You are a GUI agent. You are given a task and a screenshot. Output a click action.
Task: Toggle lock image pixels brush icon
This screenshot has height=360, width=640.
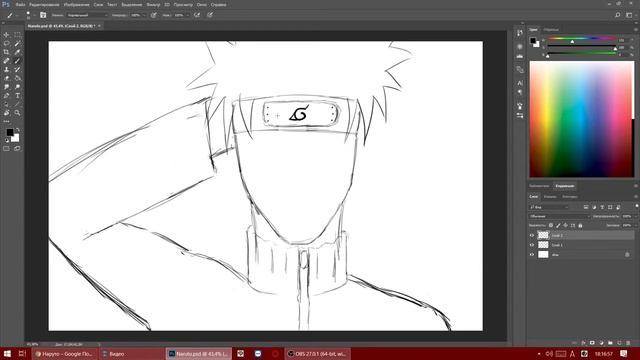(558, 225)
